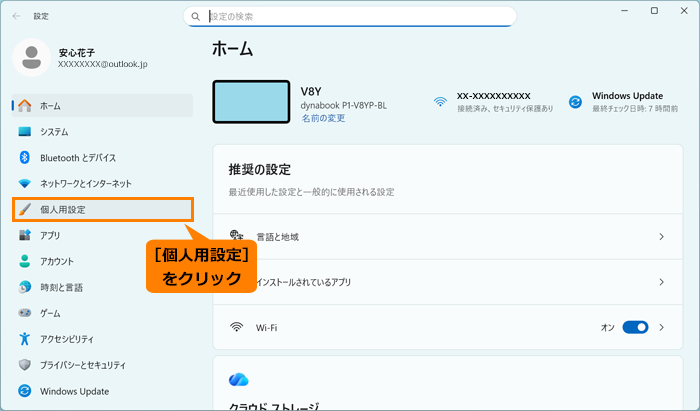Open ゲーム settings category
Viewport: 700px width, 411px height.
pos(102,313)
